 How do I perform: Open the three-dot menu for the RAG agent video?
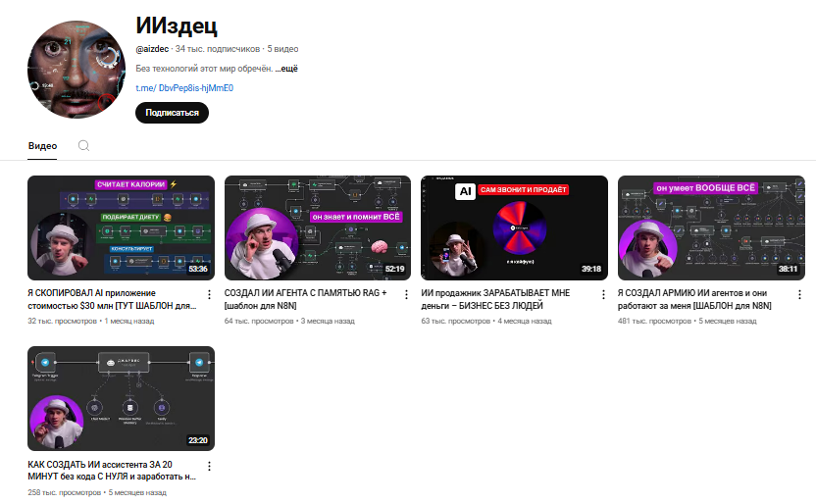tap(405, 294)
